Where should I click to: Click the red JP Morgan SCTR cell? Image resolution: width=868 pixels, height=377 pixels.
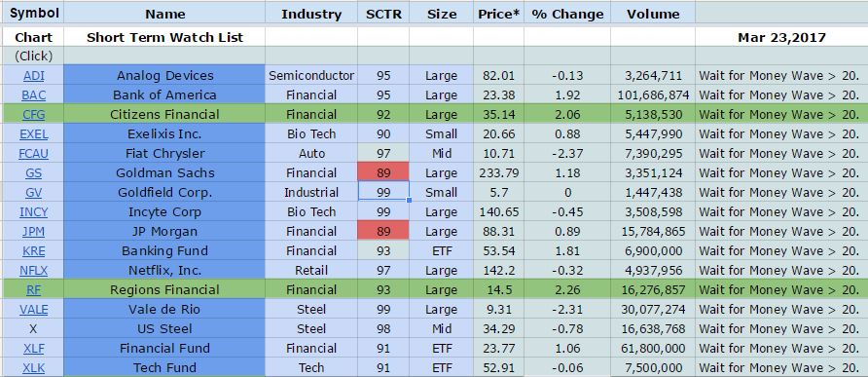[x=383, y=231]
